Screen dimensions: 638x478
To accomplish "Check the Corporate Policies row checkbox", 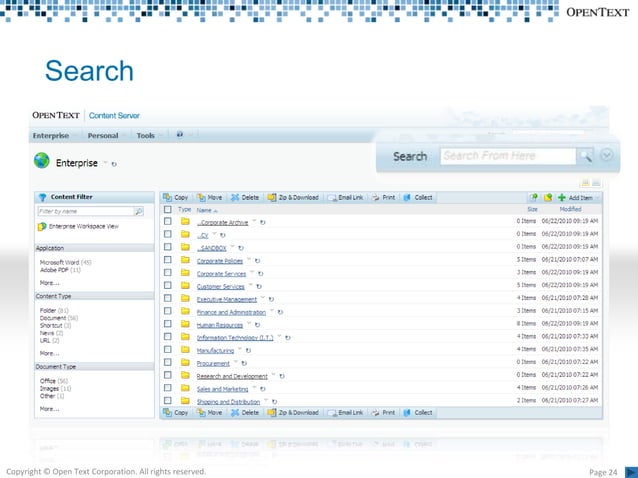I will (x=168, y=260).
